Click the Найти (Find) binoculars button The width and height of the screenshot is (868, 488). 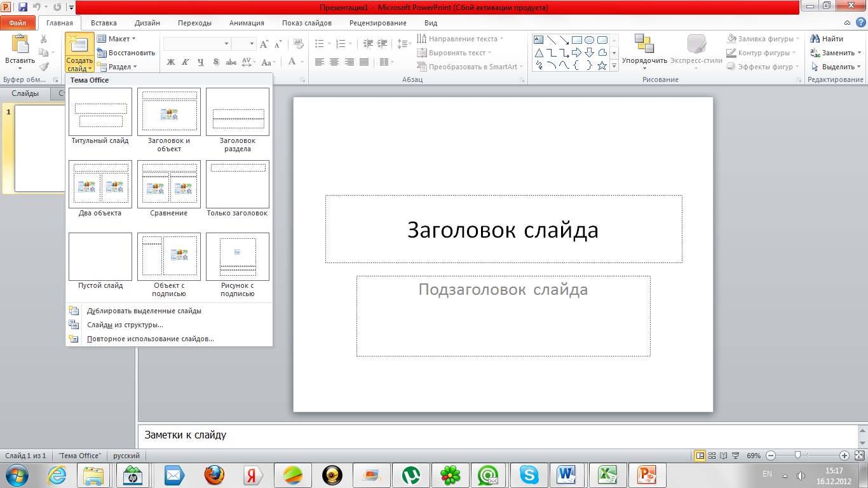pyautogui.click(x=827, y=39)
